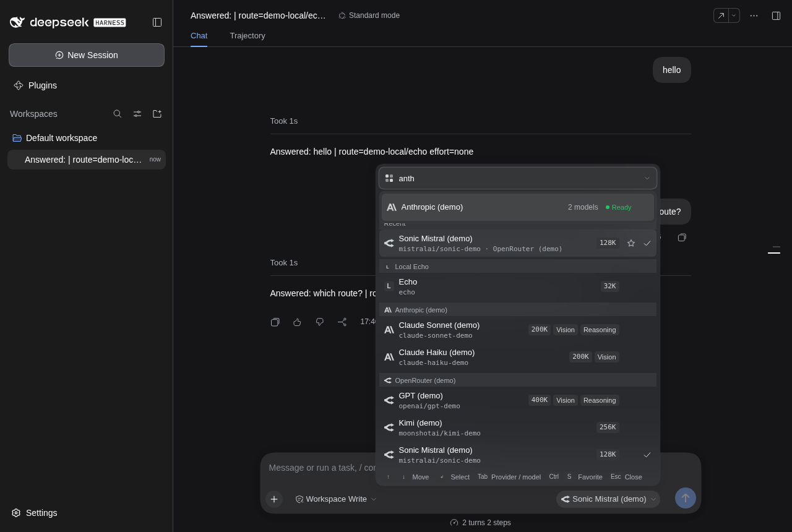Switch to the Trajectory tab
This screenshot has width=792, height=532.
[247, 36]
